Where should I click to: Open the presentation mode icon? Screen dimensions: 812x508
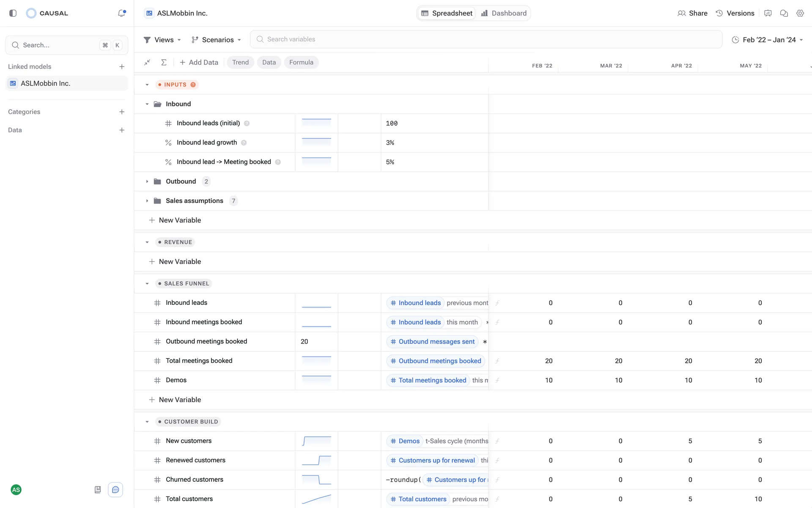pos(768,13)
